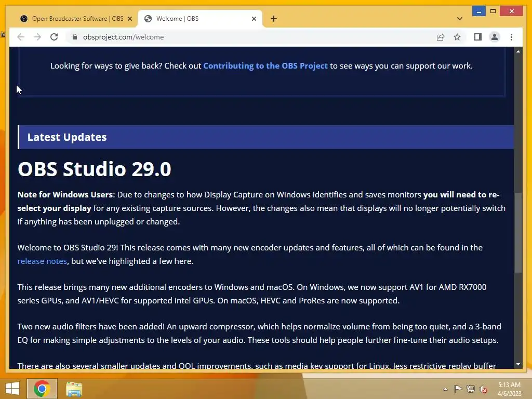
Task: Open the browser side panel
Action: (478, 37)
